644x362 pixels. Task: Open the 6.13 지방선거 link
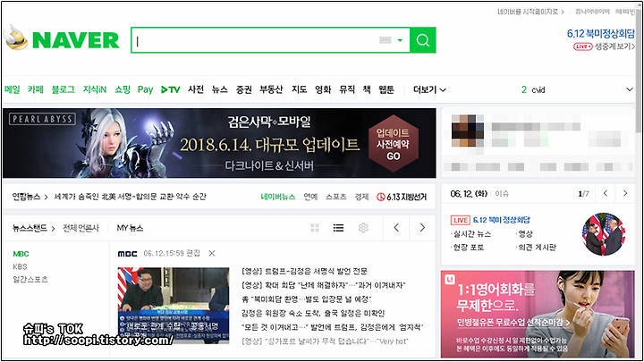pos(402,197)
